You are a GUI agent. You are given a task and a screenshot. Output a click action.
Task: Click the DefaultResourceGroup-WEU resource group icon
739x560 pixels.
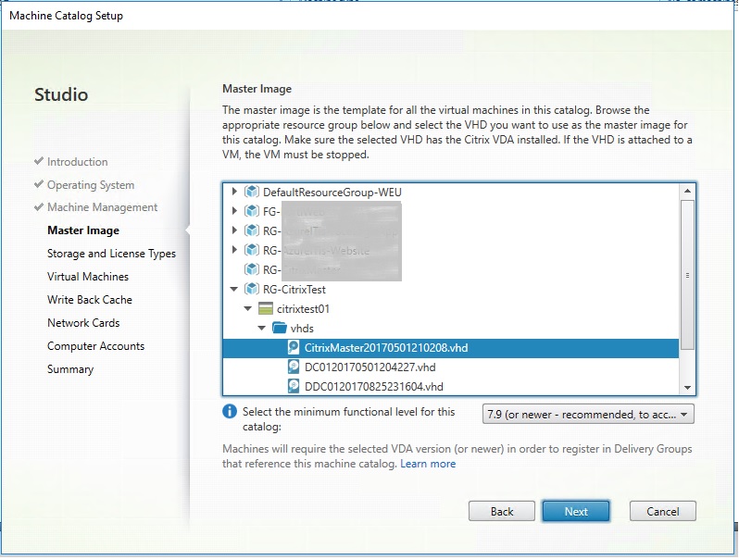(251, 193)
